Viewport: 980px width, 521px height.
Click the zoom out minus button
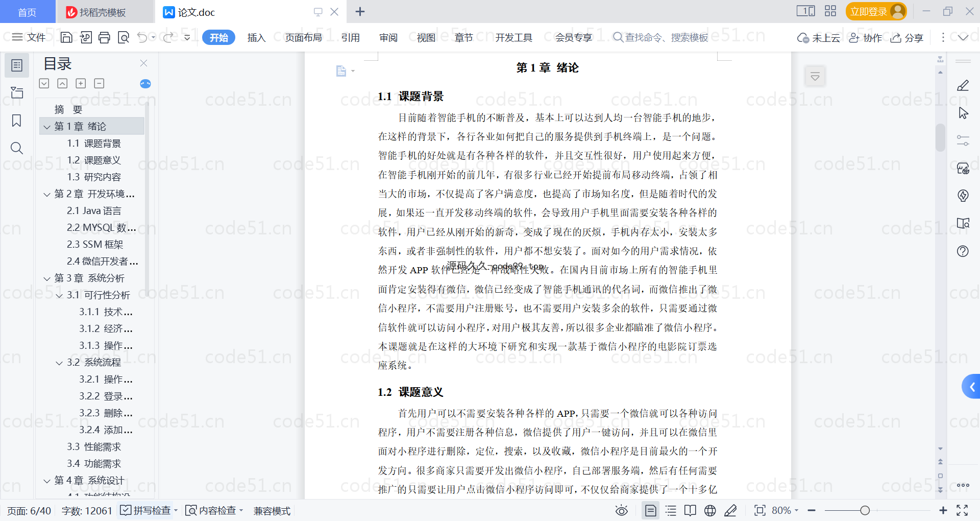812,510
